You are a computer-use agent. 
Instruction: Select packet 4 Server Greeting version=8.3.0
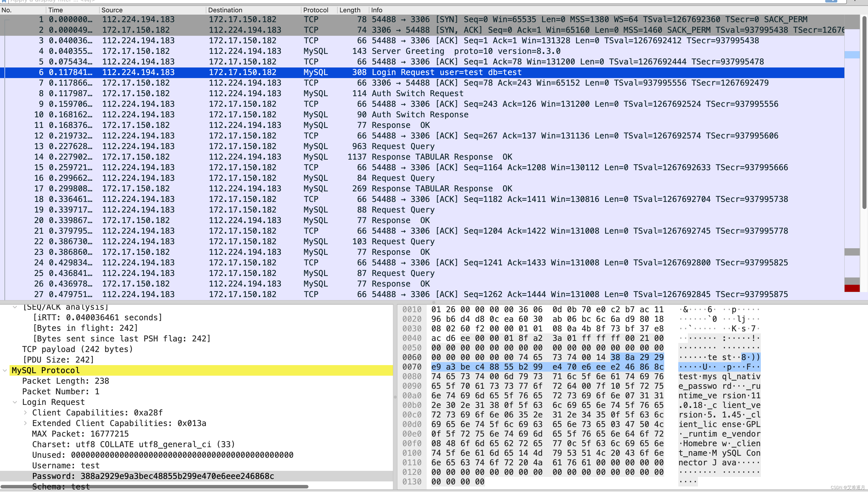[x=422, y=51]
